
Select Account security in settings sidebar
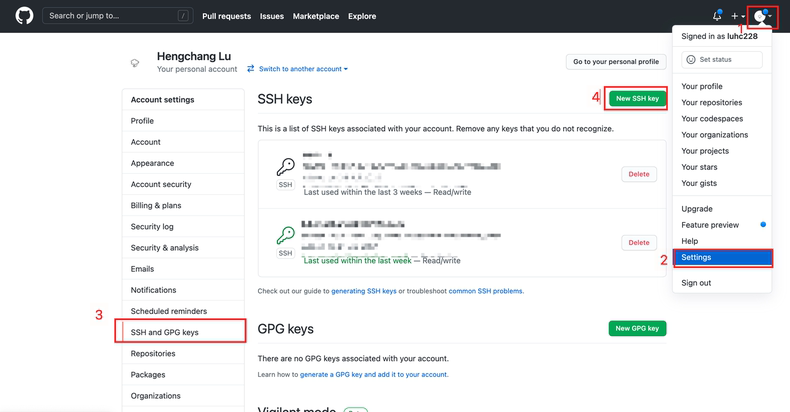pos(183,184)
